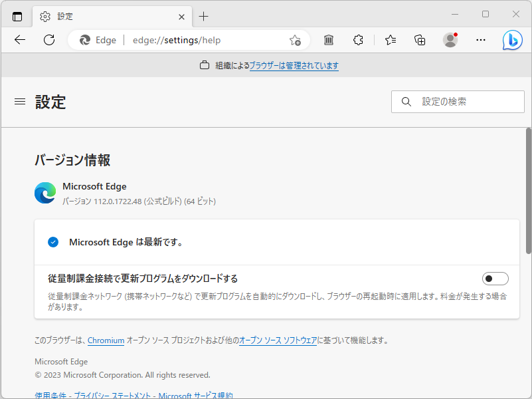This screenshot has height=399, width=532.
Task: Open the tab actions menu
Action: pyautogui.click(x=17, y=15)
